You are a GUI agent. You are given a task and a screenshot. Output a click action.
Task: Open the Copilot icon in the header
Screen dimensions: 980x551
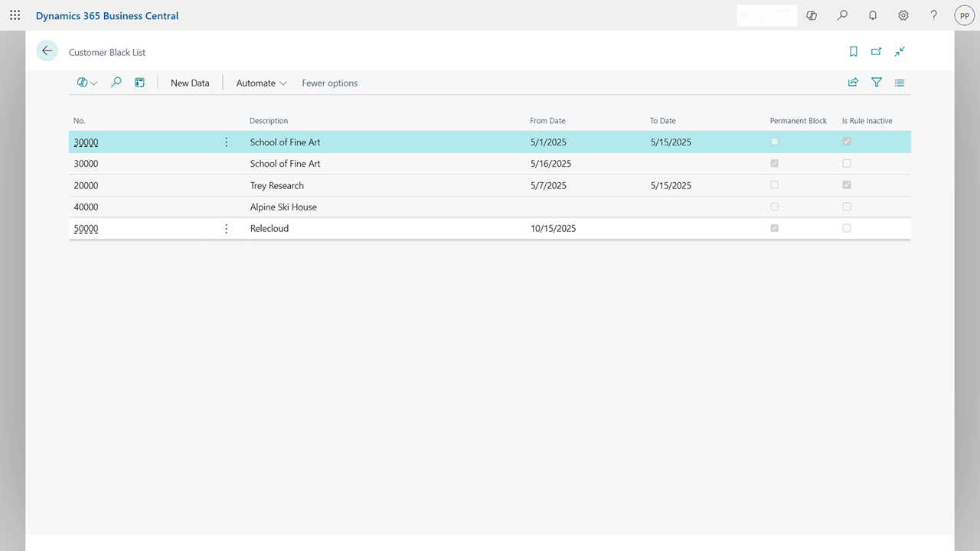[x=811, y=15]
